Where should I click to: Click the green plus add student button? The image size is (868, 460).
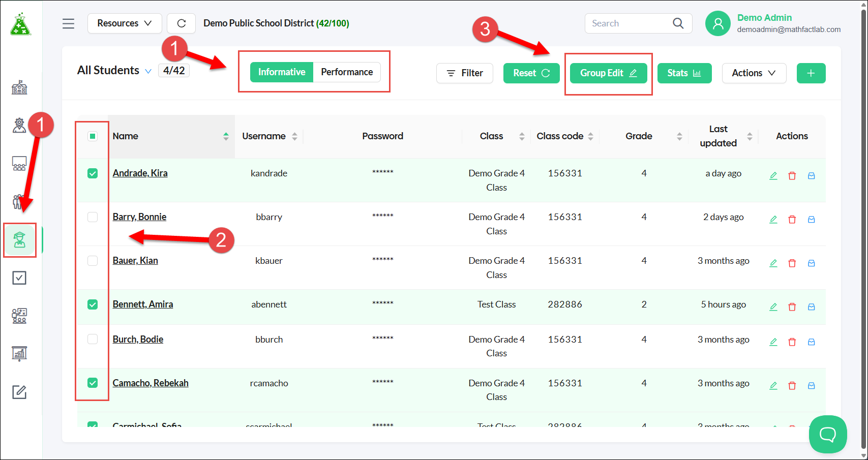pyautogui.click(x=811, y=73)
